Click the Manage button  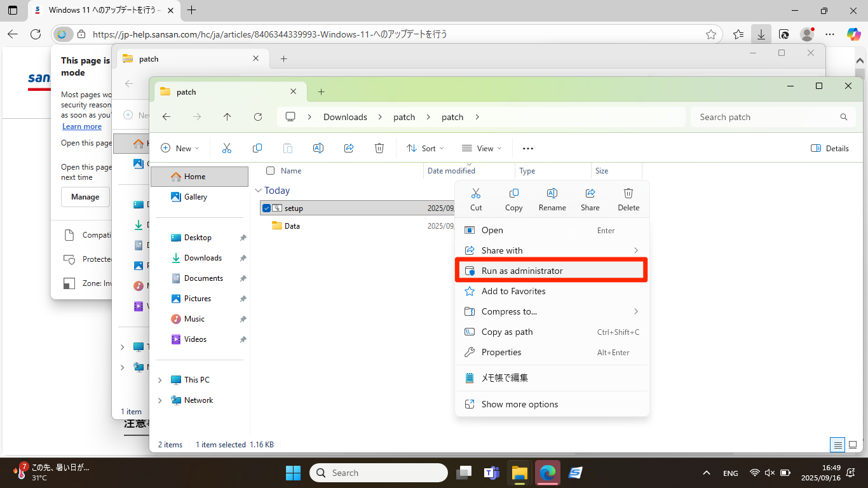click(85, 197)
